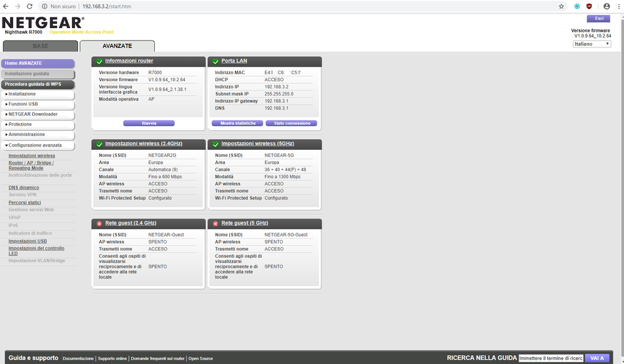624x364 pixels.
Task: Click green check icon of wireless 5GHz panel
Action: [x=215, y=144]
